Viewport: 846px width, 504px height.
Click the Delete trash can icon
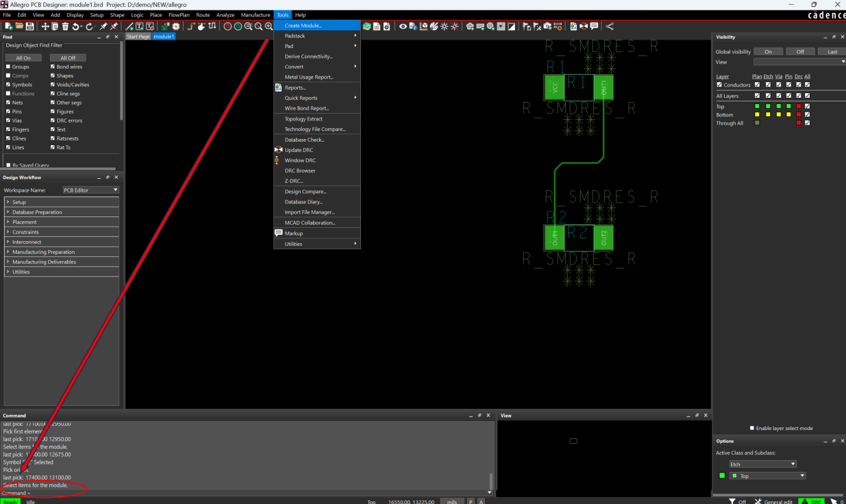pos(66,26)
